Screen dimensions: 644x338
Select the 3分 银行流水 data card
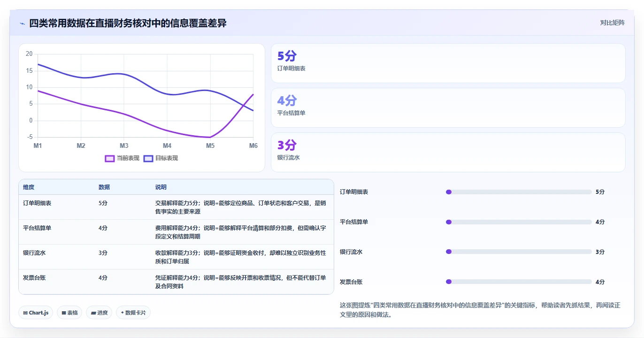pyautogui.click(x=448, y=153)
